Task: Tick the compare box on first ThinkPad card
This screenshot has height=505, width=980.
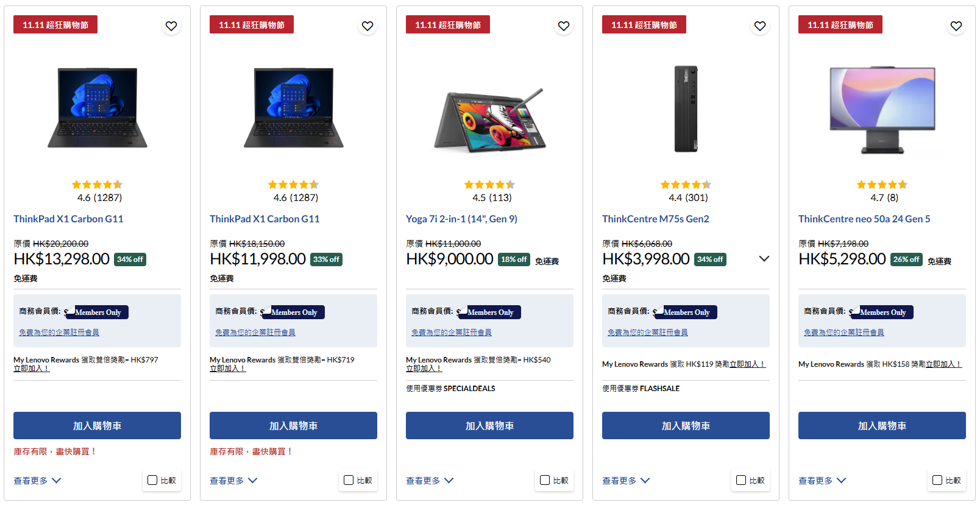Action: (152, 480)
